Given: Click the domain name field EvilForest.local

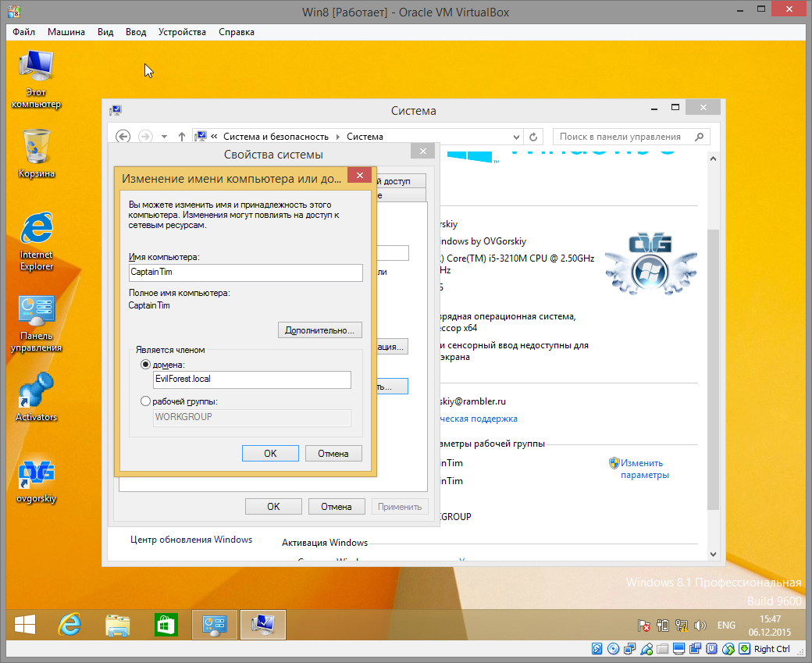Looking at the screenshot, I should (252, 380).
